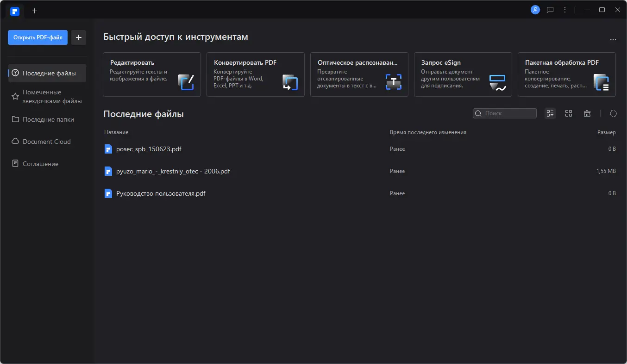Sort by Размер column header

606,132
